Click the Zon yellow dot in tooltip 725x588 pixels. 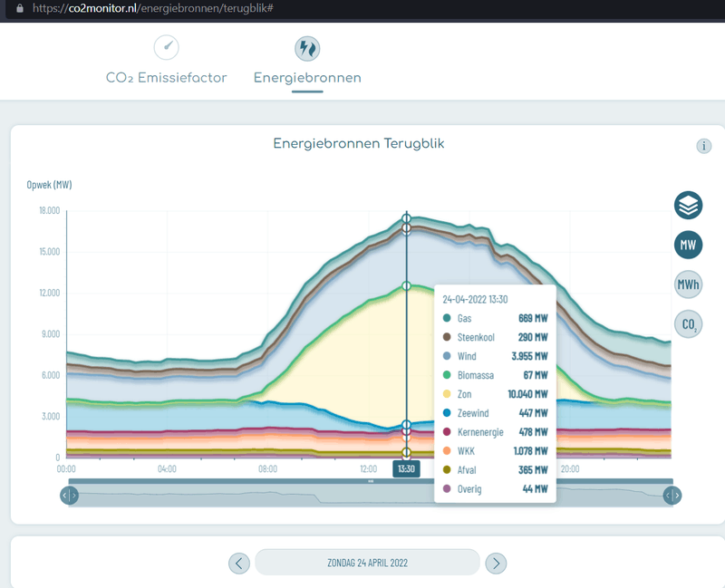[447, 394]
